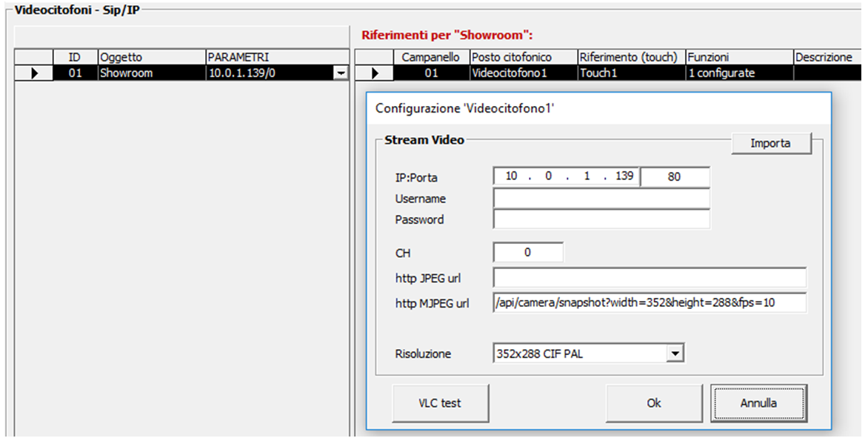
Task: Click the Descrizione column header
Action: coord(824,57)
